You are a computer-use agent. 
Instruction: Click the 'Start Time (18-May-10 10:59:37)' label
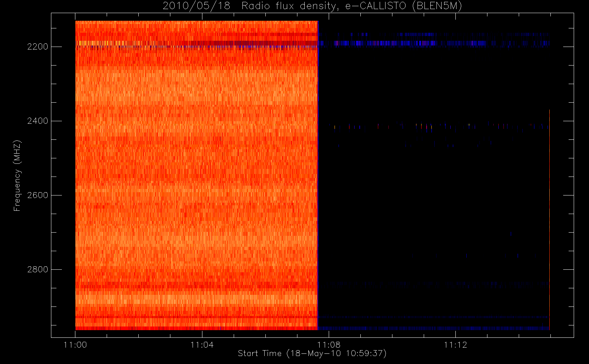(312, 353)
